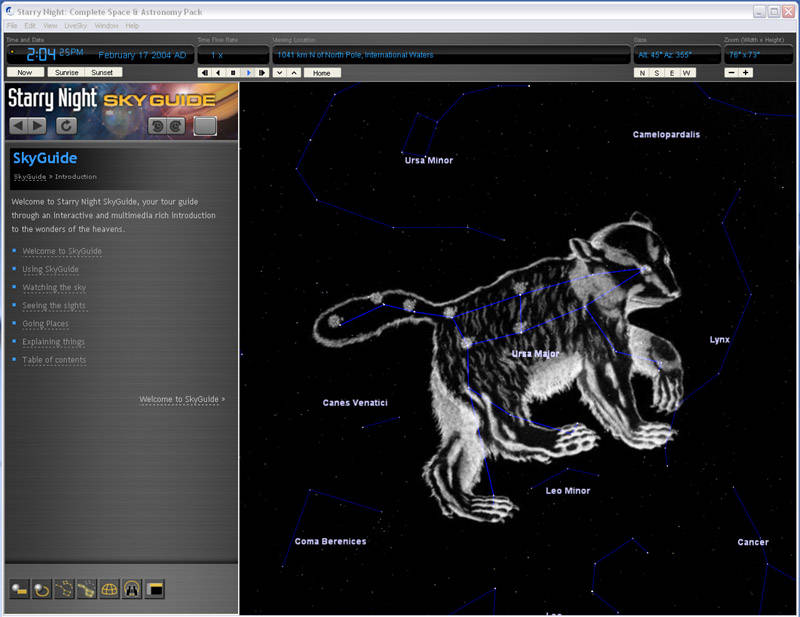Click the 78° x 73° zoom field
This screenshot has height=617, width=800.
[x=760, y=55]
